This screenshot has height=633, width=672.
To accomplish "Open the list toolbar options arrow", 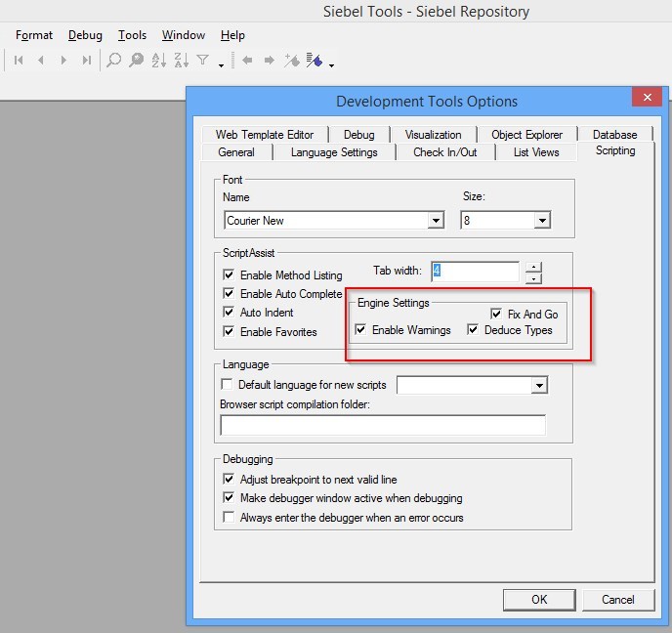I will point(221,65).
